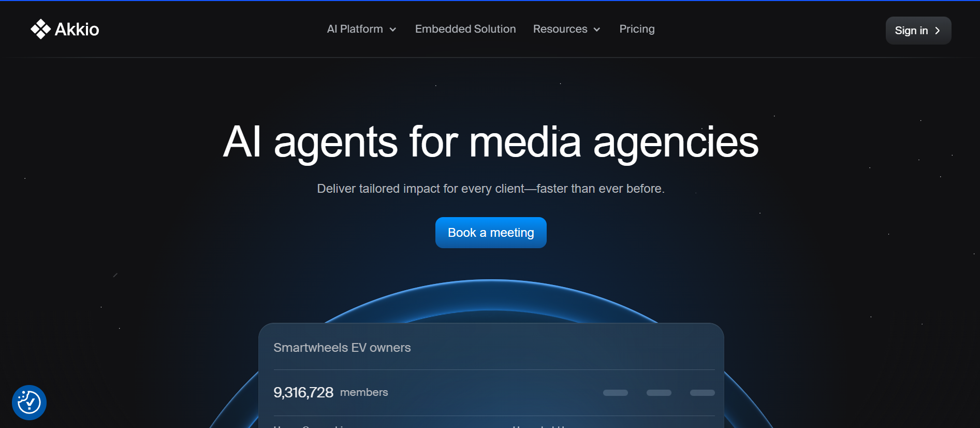Click the arrow icon inside Sign in

pyautogui.click(x=937, y=31)
